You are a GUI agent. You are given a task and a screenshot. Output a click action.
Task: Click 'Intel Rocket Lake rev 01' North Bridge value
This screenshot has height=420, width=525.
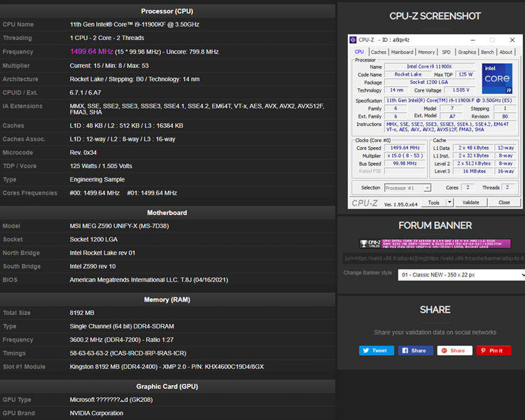click(102, 253)
